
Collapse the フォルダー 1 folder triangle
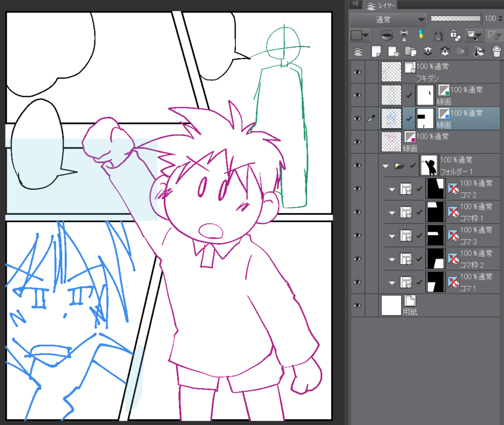click(386, 166)
